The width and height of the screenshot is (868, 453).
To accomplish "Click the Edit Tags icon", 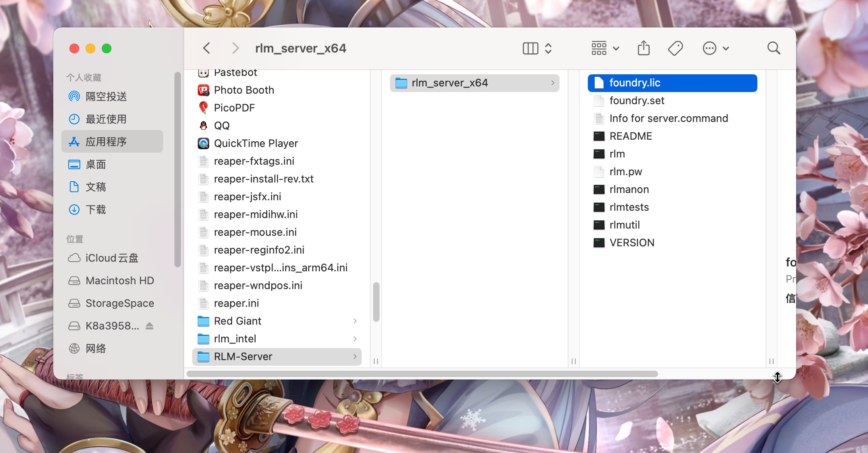I will [x=675, y=48].
